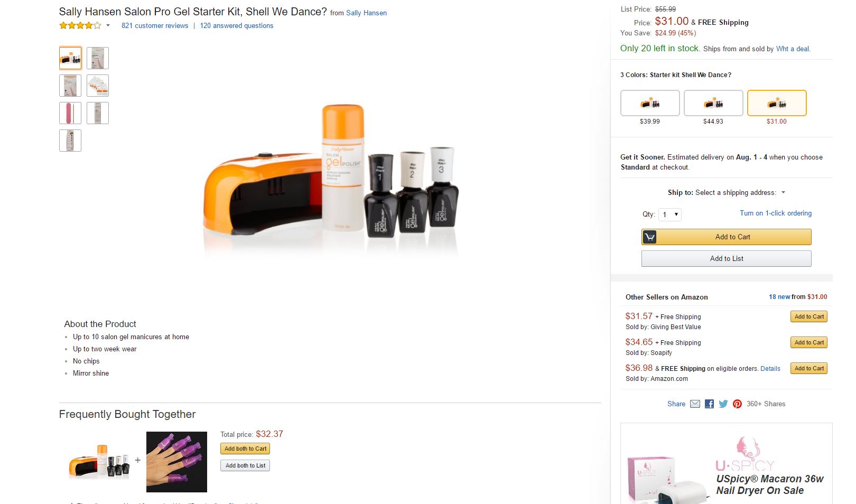Expand the shipping address selector
Image resolution: width=856 pixels, height=504 pixels.
pyautogui.click(x=783, y=192)
